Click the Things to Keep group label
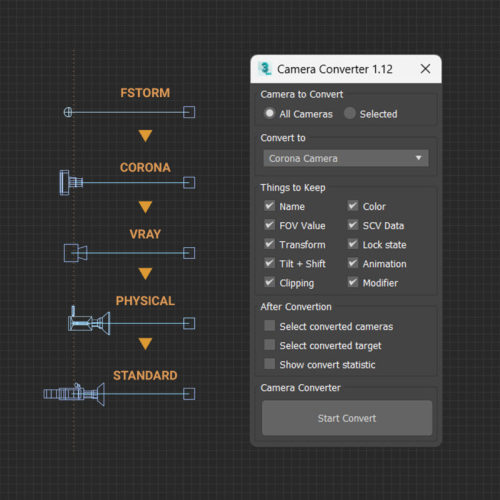 293,188
